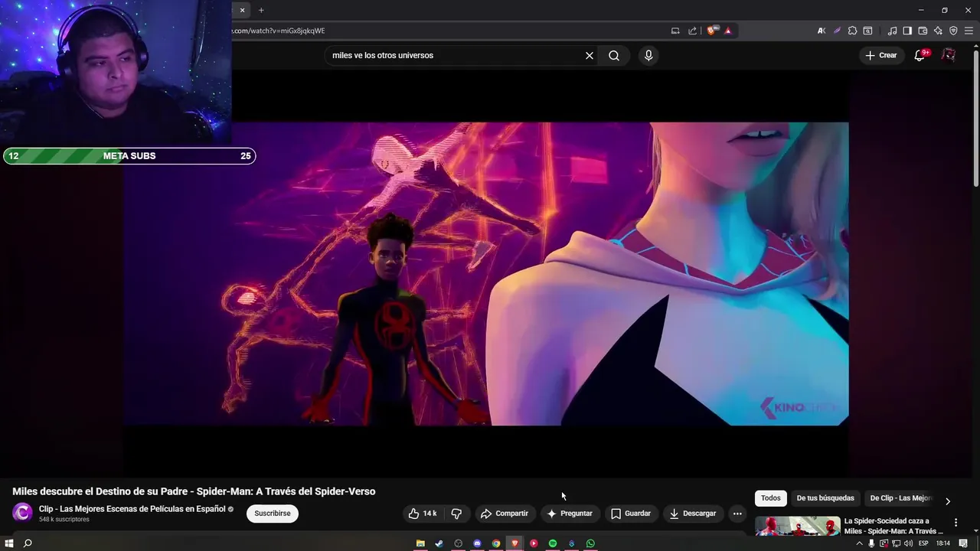Open the Brave Rewards triangle icon

click(x=728, y=31)
